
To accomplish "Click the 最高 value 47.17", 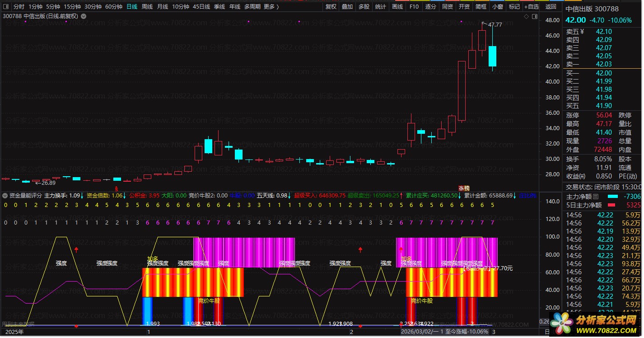I will (604, 124).
